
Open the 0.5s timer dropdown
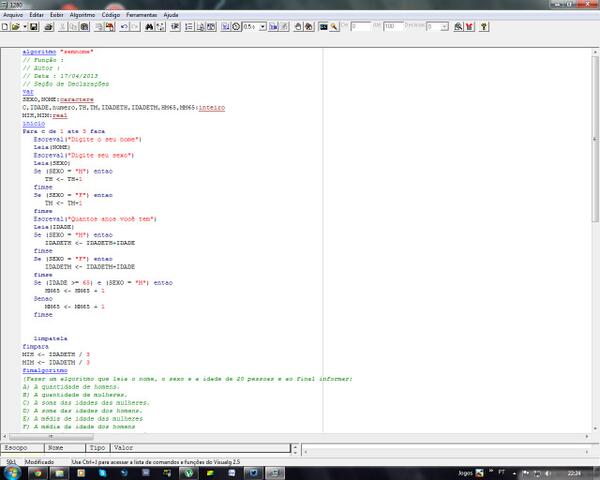pyautogui.click(x=262, y=27)
